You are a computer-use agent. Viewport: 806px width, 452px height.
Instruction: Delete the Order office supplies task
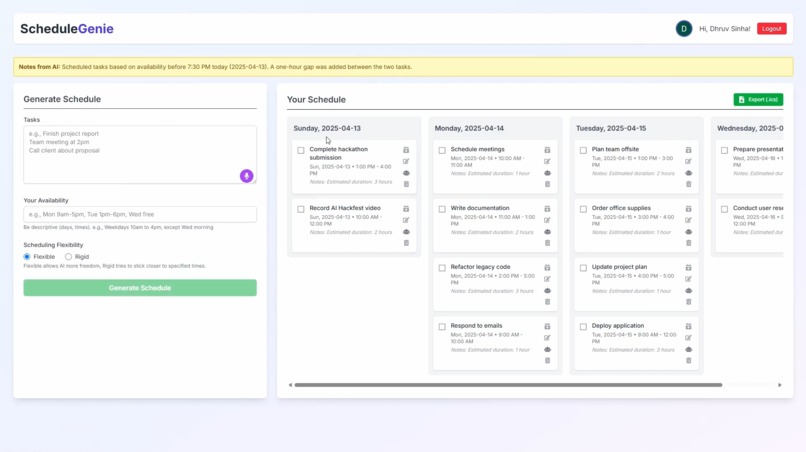pyautogui.click(x=689, y=243)
